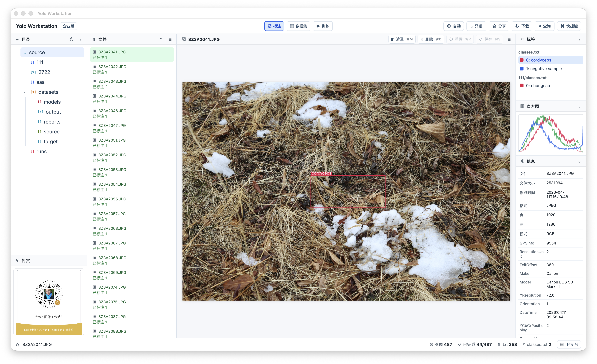Expand the labels panel chevron
The width and height of the screenshot is (597, 364).
(579, 39)
